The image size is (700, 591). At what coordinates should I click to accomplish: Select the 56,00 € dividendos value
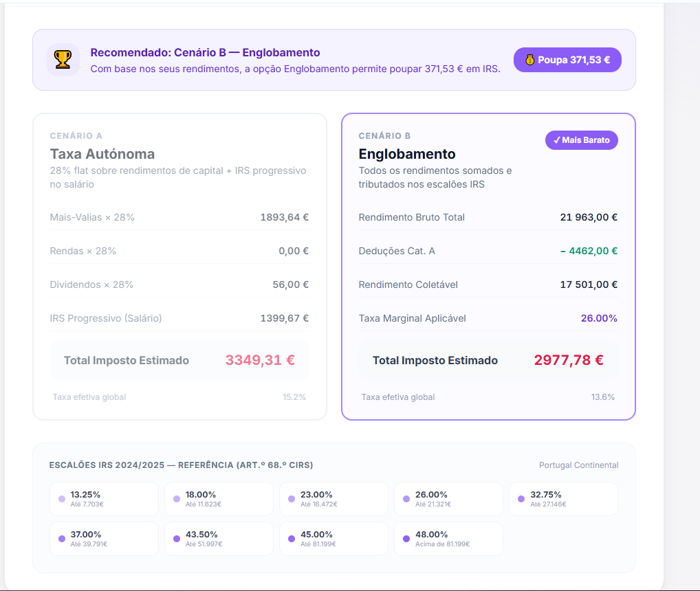point(291,285)
